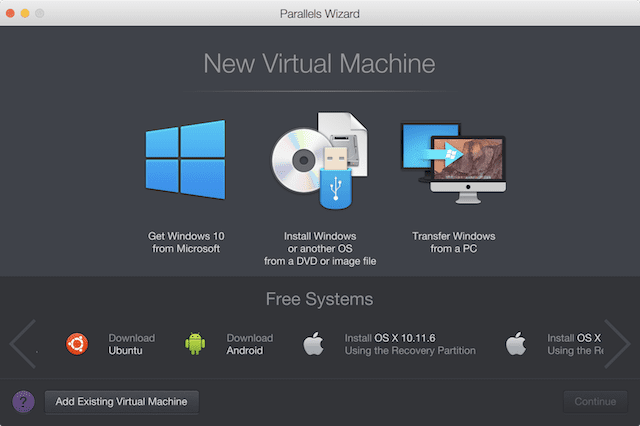Choose the Transfer Windows from PC icon
The width and height of the screenshot is (640, 426).
pyautogui.click(x=453, y=162)
